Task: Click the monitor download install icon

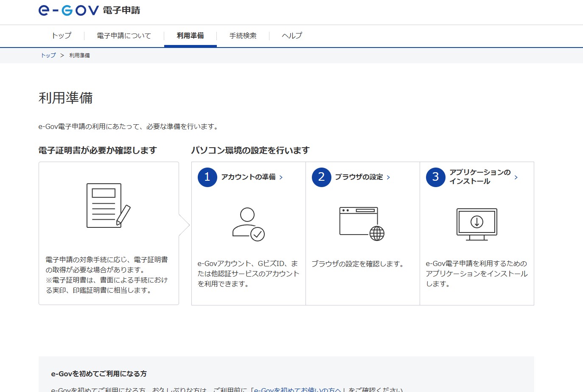Action: [x=477, y=224]
